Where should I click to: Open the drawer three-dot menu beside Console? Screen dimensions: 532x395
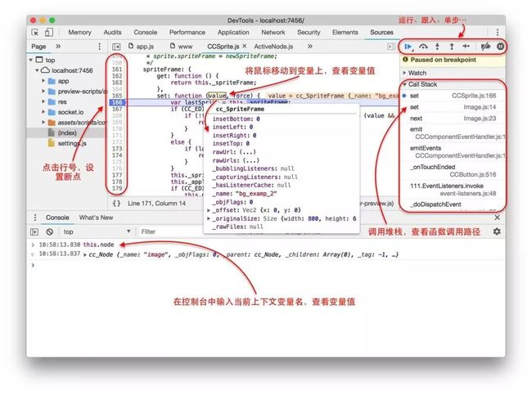(35, 218)
